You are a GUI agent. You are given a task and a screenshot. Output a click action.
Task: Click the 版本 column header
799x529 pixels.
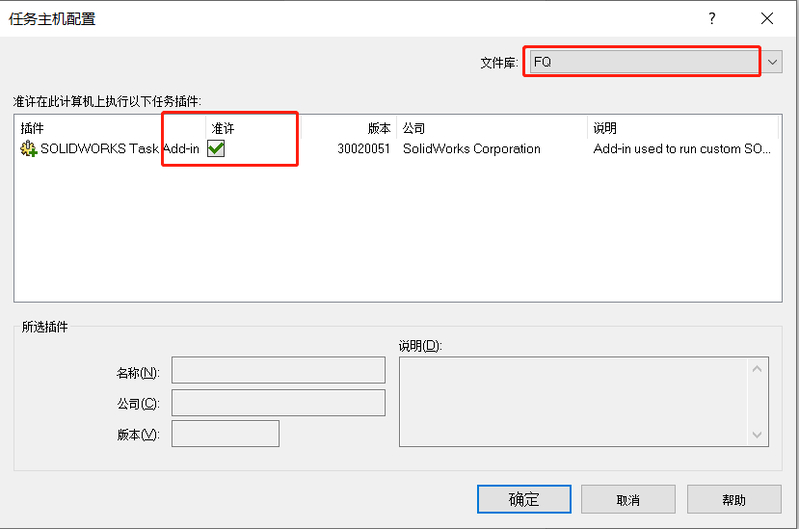pyautogui.click(x=349, y=128)
